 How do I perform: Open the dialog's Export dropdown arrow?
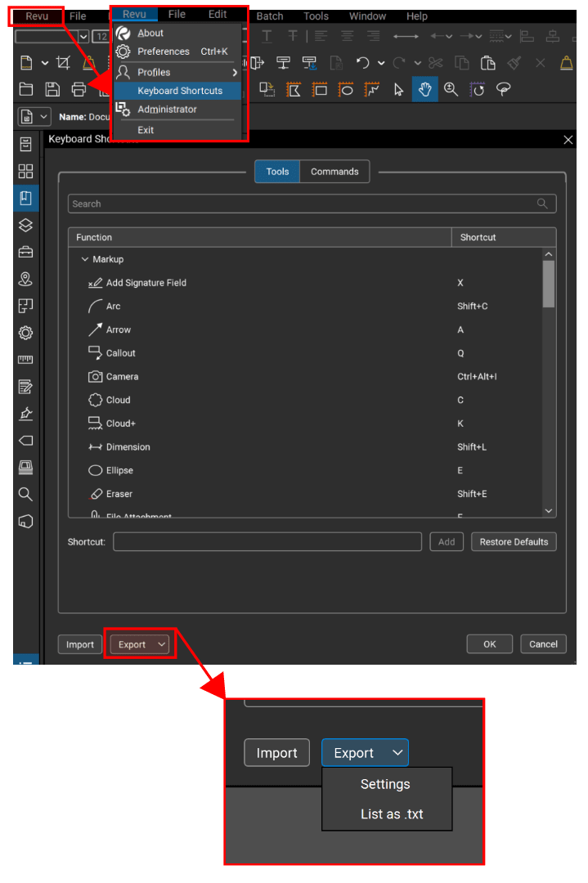pyautogui.click(x=162, y=644)
